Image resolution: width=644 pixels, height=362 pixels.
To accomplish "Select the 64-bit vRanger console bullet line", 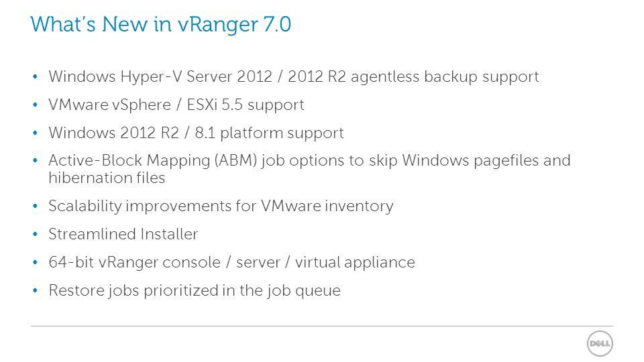I will [231, 262].
